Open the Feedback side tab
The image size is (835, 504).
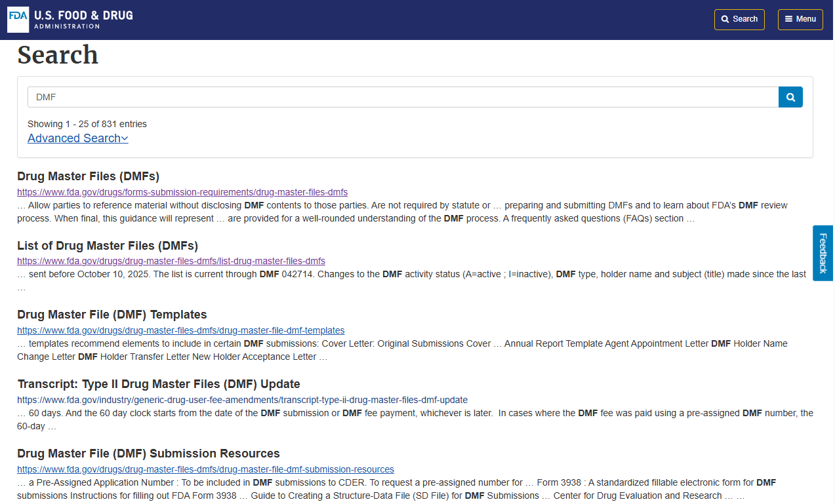[823, 253]
